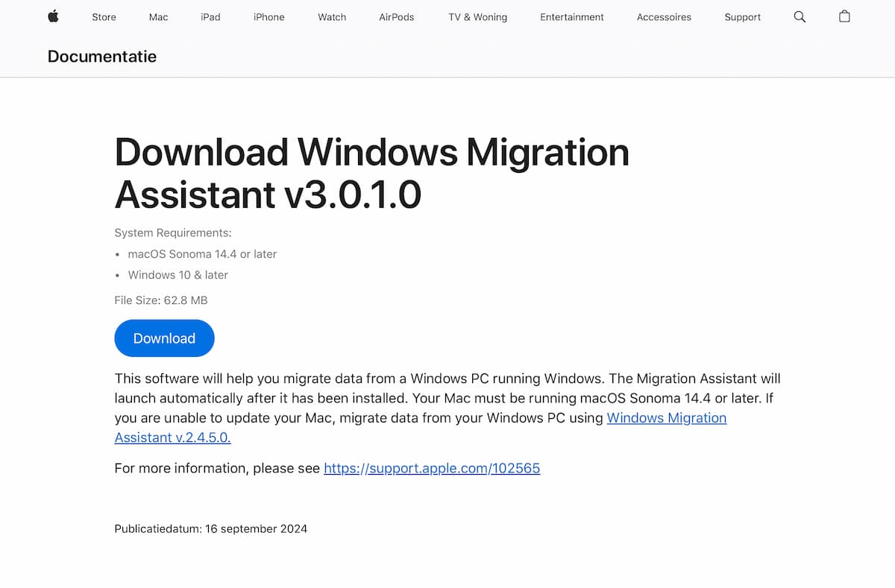Image resolution: width=895 pixels, height=588 pixels.
Task: Go to the iPad navigation item
Action: [x=210, y=17]
